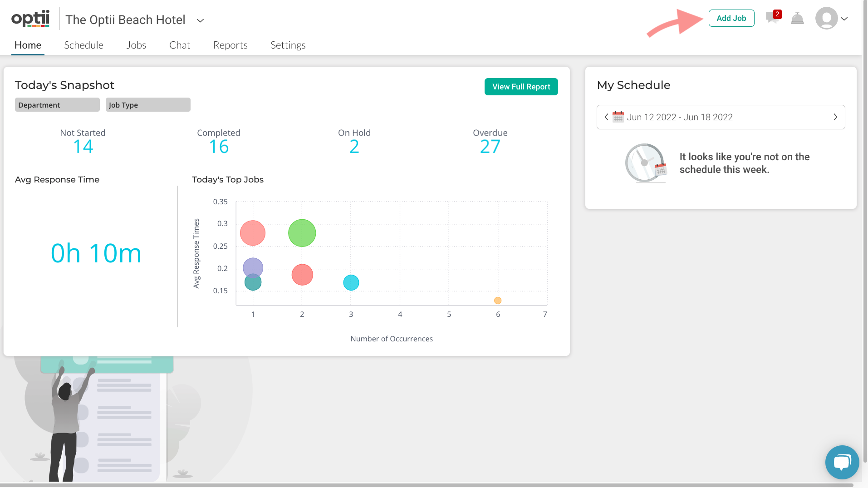Click the small orange bubble at 6 occurrences

point(498,301)
